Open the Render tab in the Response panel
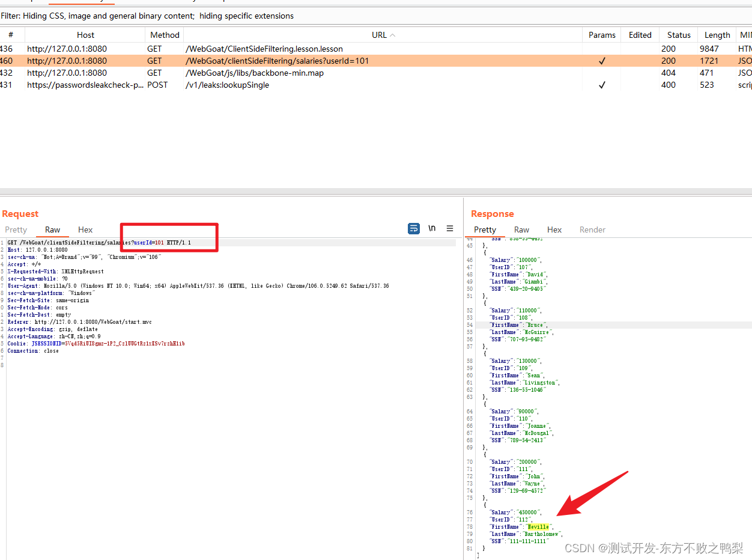752x560 pixels. [592, 230]
